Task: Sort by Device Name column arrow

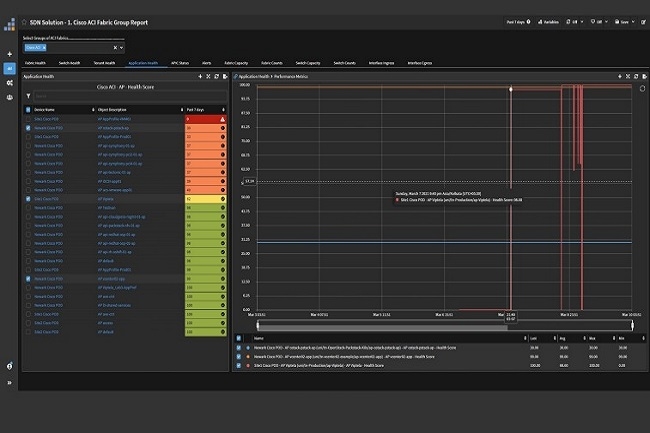Action: click(x=93, y=110)
